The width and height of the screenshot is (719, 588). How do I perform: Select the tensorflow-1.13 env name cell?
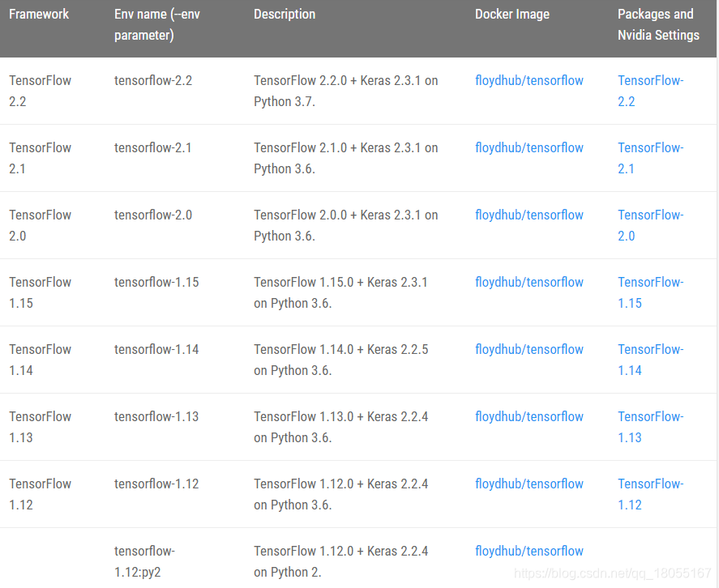(x=156, y=417)
